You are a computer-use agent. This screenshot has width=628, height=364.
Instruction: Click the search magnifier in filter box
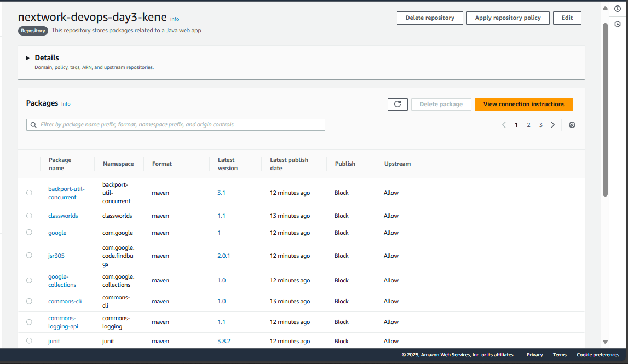pyautogui.click(x=33, y=125)
